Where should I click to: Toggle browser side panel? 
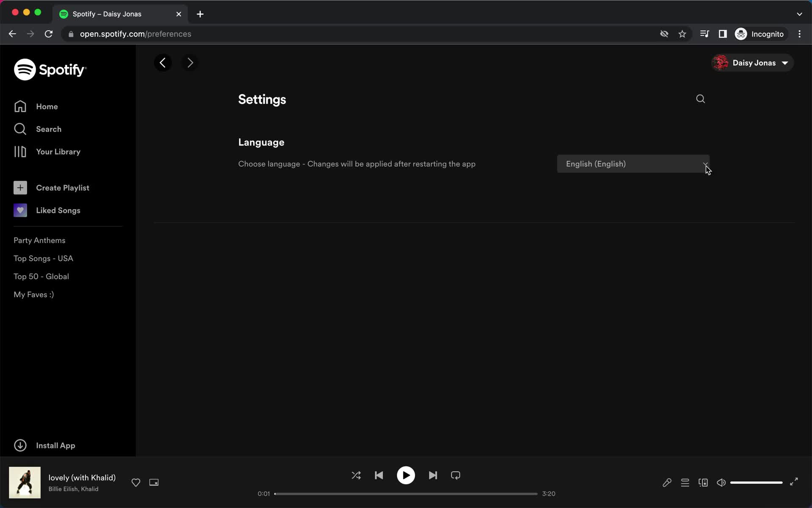click(723, 34)
